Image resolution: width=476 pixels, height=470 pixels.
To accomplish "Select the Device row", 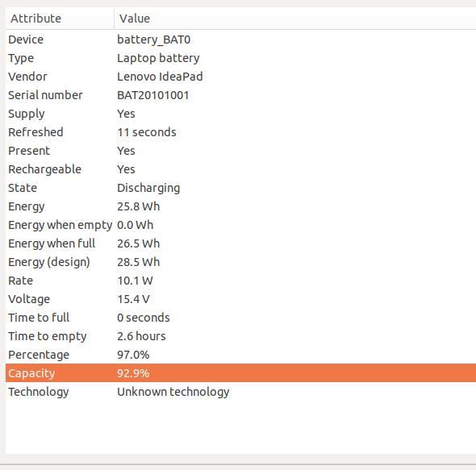I will tap(240, 40).
